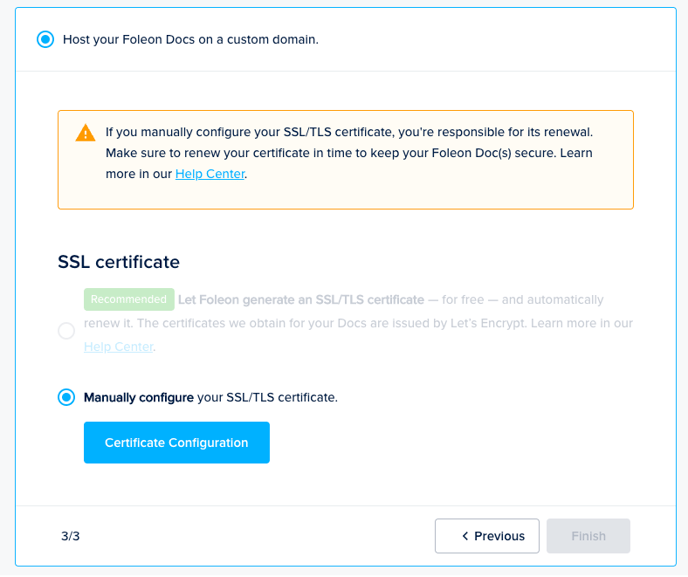Open Help Center link under Let's Encrypt text

point(118,347)
